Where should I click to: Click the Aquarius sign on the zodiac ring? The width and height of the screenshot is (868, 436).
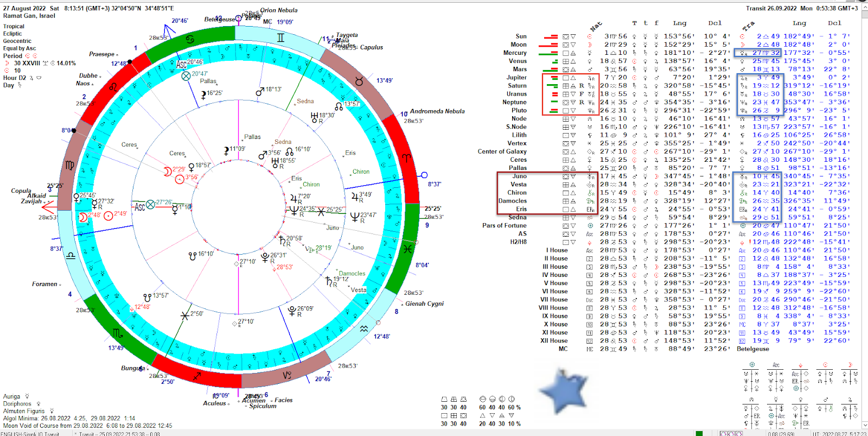(x=364, y=328)
